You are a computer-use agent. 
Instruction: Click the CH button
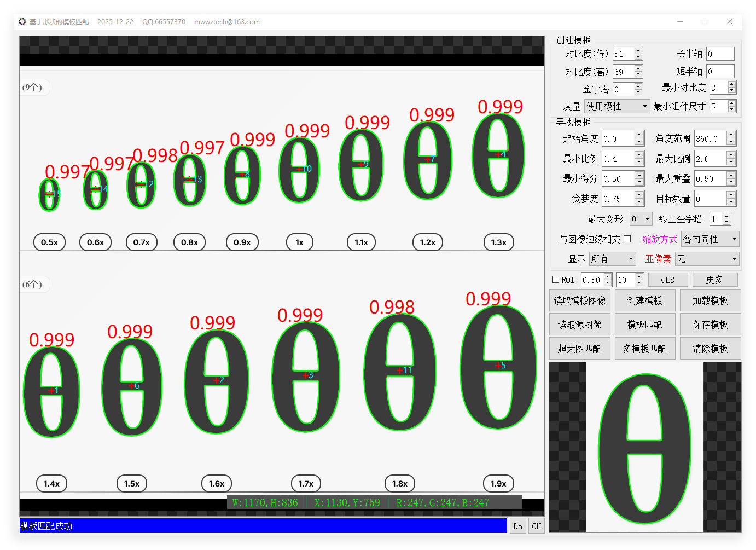coord(537,526)
